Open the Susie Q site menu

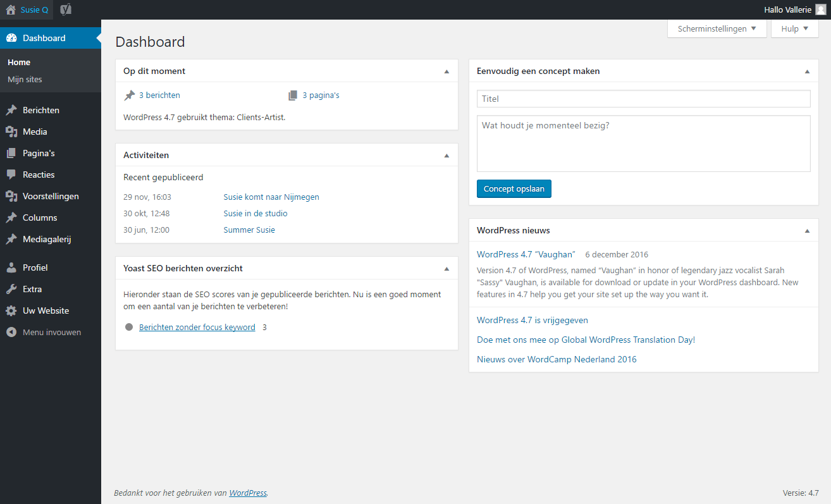[27, 9]
